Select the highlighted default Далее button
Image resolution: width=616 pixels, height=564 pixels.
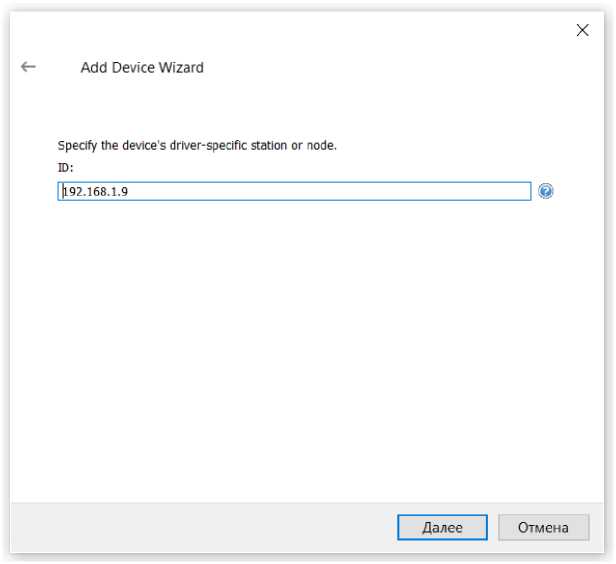pyautogui.click(x=442, y=527)
